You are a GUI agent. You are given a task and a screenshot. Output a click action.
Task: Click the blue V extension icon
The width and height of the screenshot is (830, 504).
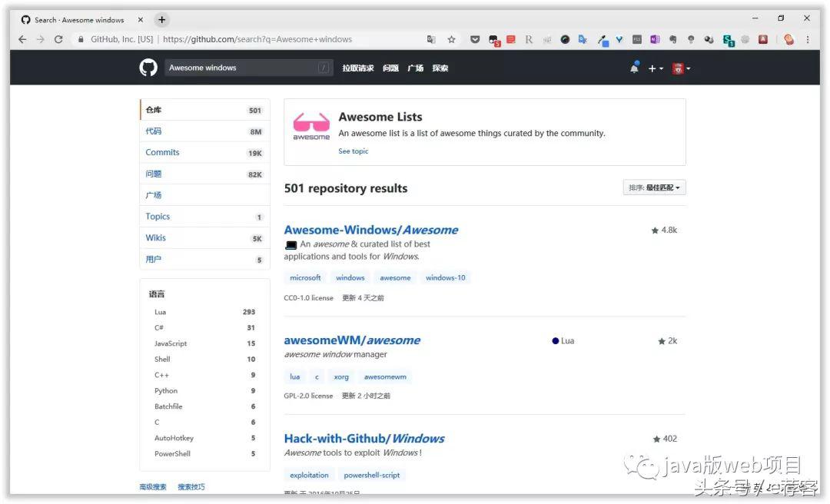tap(619, 39)
